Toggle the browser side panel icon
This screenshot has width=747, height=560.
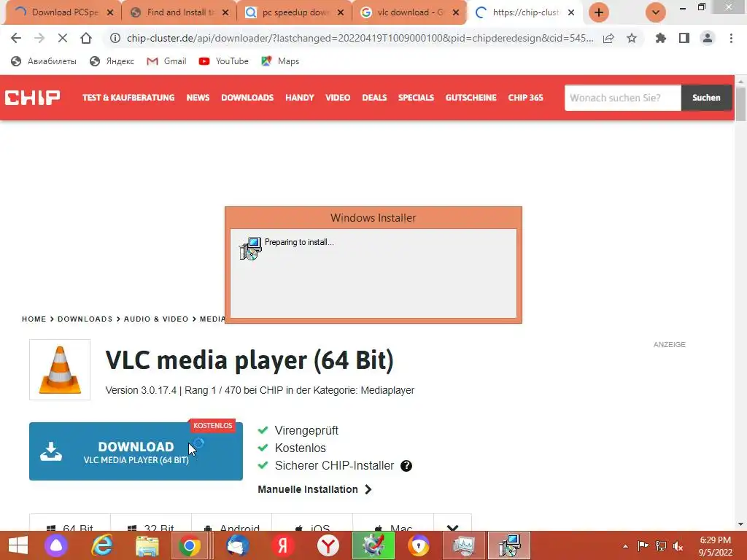684,38
